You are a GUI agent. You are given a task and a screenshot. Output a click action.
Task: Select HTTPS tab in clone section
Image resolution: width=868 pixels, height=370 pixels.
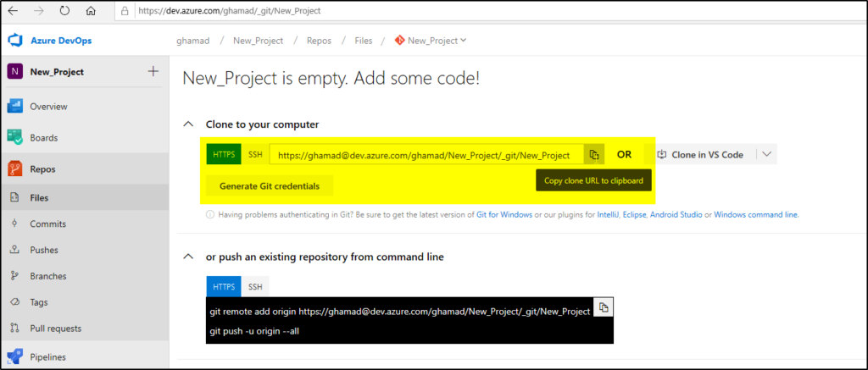(x=224, y=154)
